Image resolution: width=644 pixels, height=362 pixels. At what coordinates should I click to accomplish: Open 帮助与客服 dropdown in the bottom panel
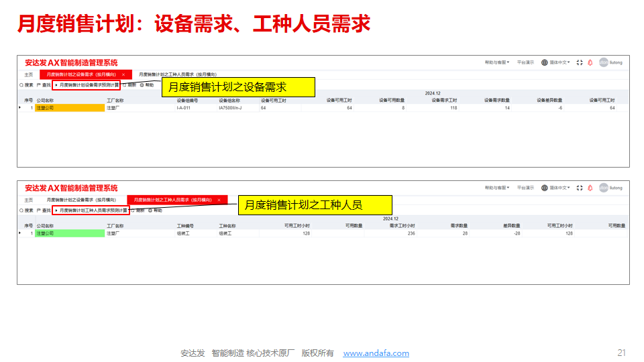(x=496, y=188)
